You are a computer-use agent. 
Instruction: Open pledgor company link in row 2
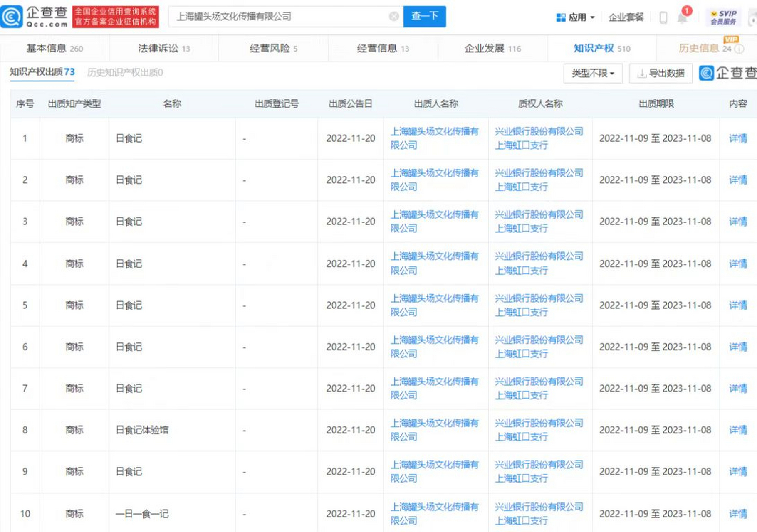point(434,180)
